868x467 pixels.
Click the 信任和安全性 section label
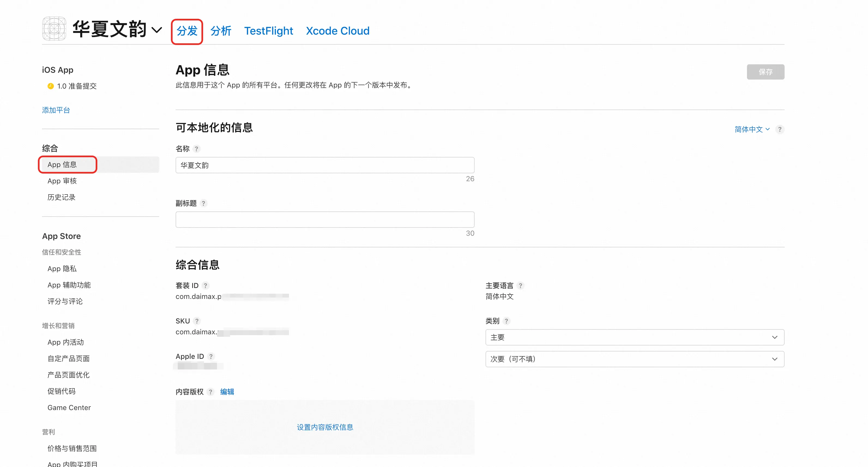coord(62,252)
